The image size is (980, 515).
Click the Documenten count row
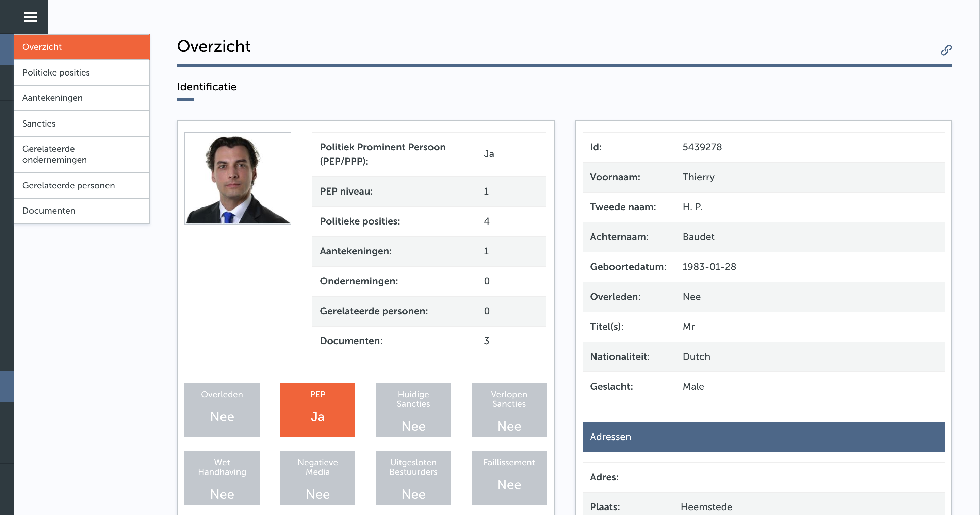point(429,341)
